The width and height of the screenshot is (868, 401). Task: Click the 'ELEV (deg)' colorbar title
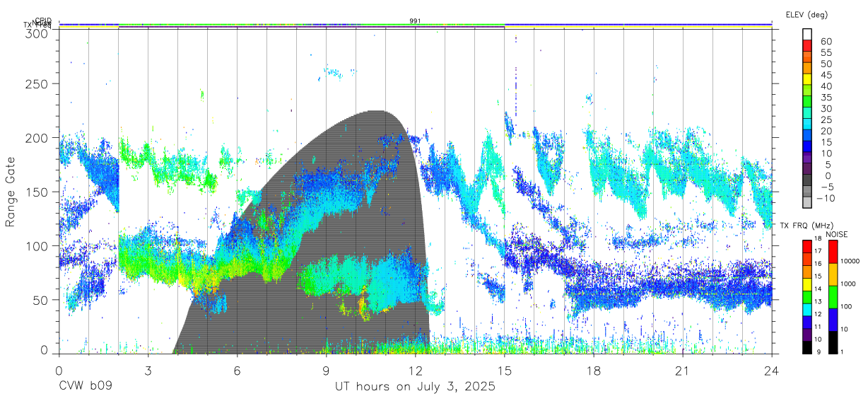coord(807,15)
